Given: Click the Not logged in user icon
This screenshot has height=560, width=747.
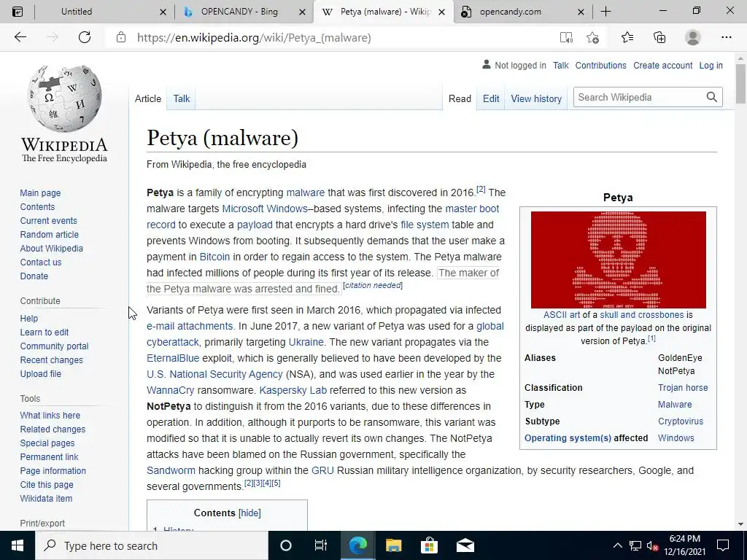Looking at the screenshot, I should [x=486, y=64].
